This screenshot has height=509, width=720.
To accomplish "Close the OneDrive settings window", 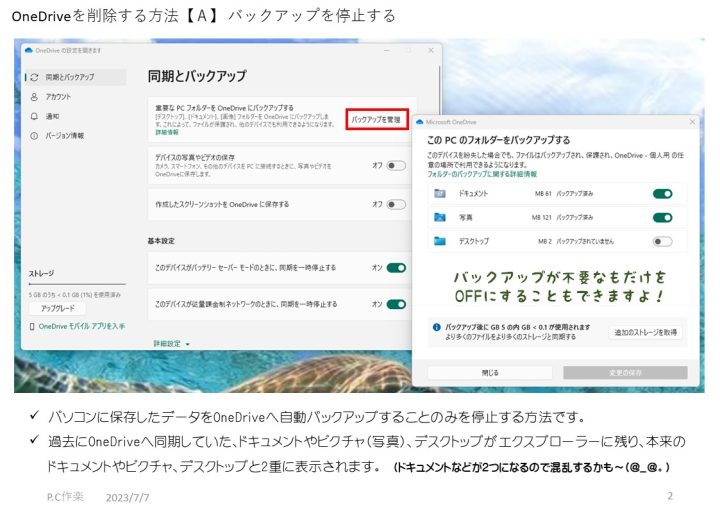I will [x=431, y=50].
